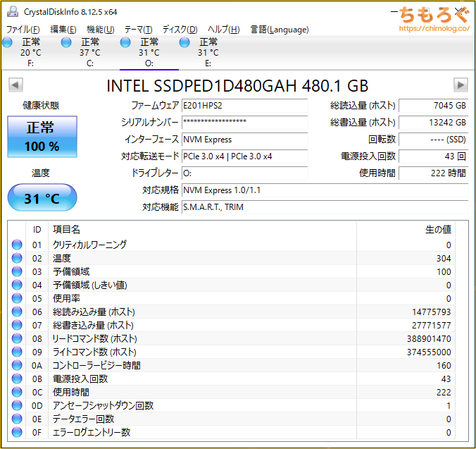Open the 言語(Language) menu

280,30
